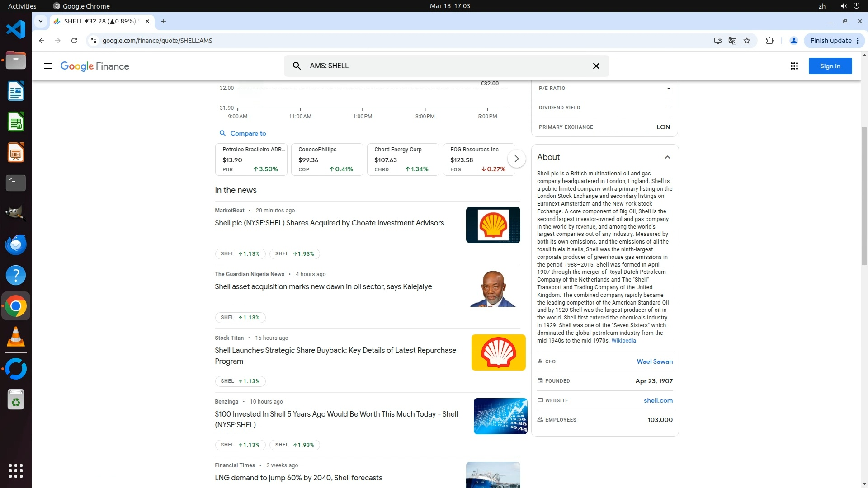Viewport: 868px width, 488px height.
Task: Click the search magnifier icon
Action: [x=297, y=66]
